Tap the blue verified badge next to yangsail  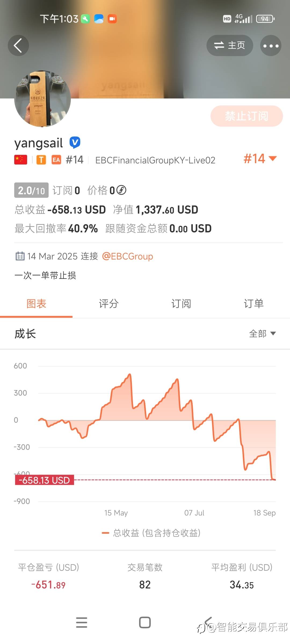click(x=75, y=142)
